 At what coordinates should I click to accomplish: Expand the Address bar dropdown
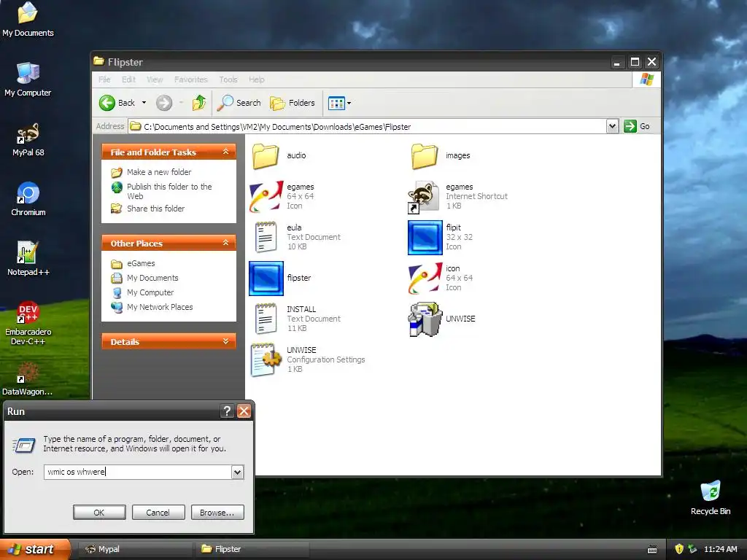[x=612, y=126]
